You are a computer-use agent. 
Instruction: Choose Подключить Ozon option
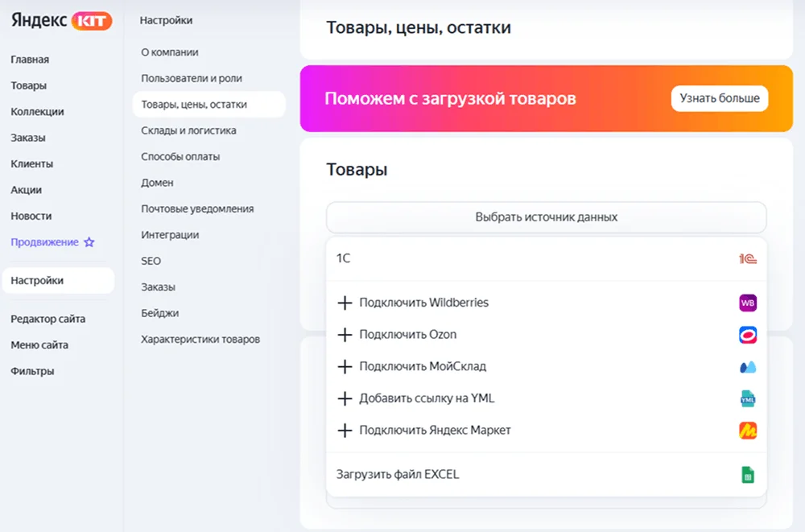547,335
